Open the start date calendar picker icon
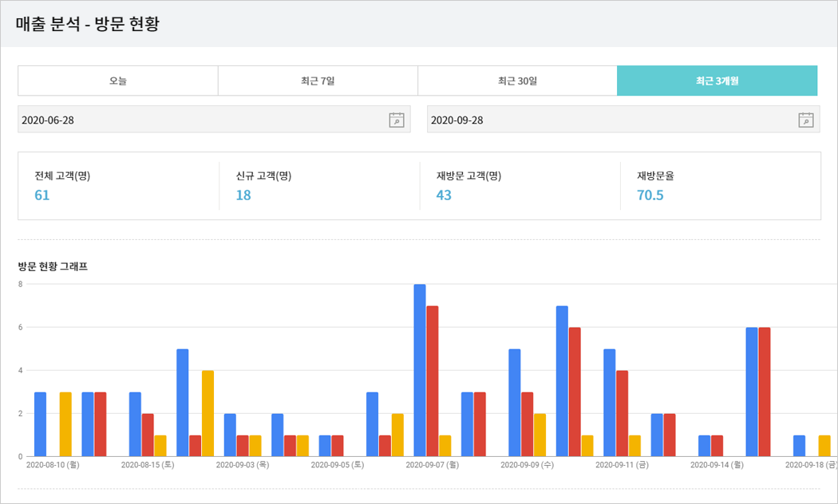The height and width of the screenshot is (504, 838). click(x=397, y=120)
